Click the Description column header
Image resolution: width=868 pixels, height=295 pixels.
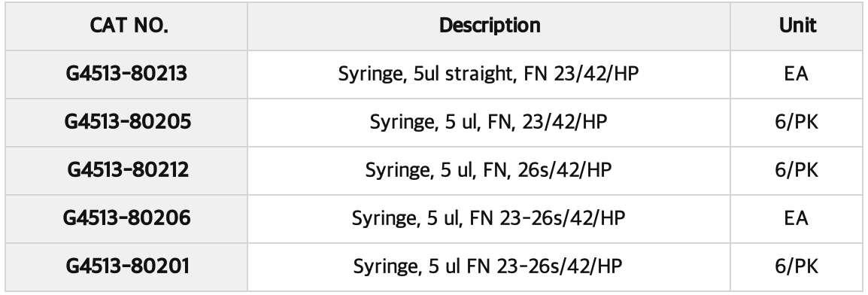490,26
